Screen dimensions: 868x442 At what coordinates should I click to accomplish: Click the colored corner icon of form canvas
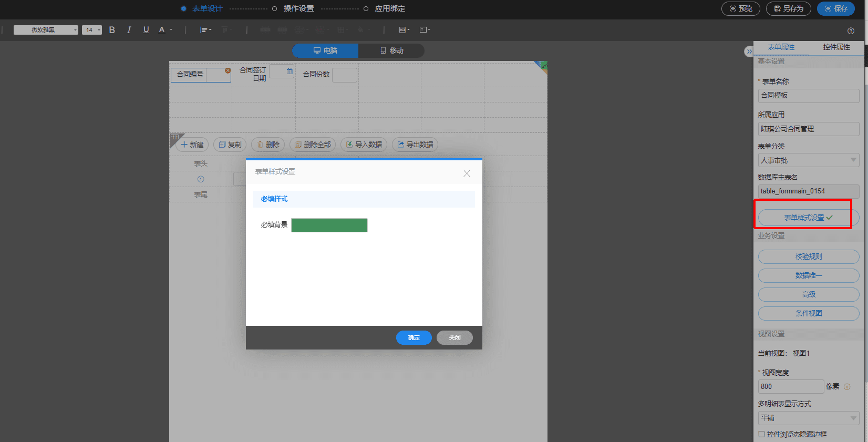(x=541, y=67)
